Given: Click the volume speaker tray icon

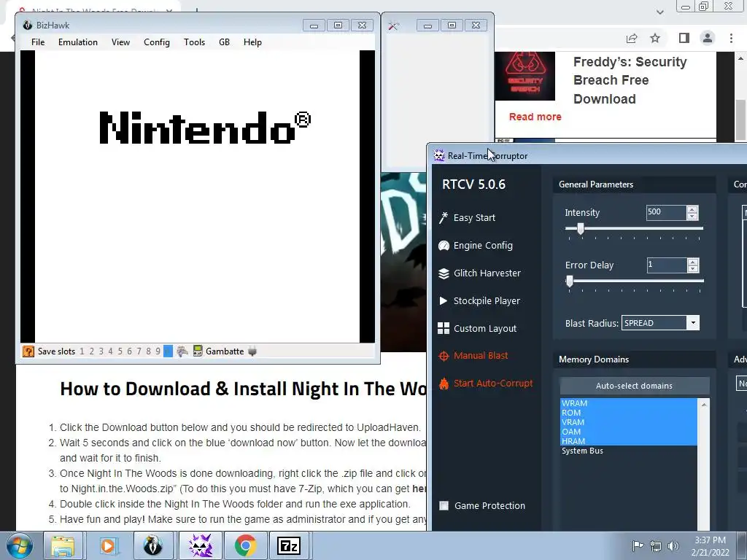Looking at the screenshot, I should click(673, 545).
